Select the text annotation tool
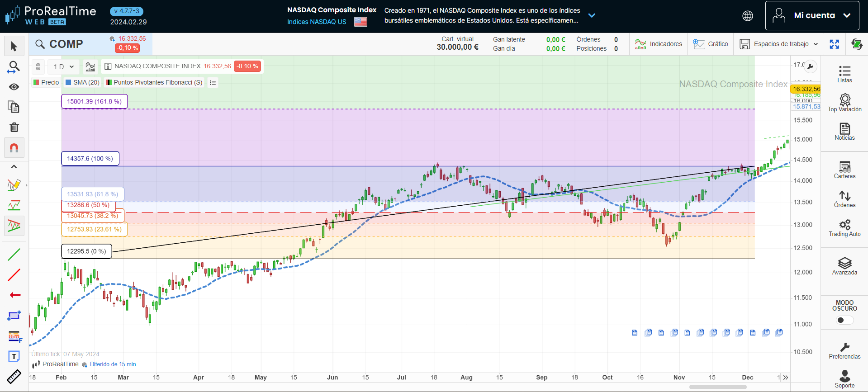The width and height of the screenshot is (868, 392). point(14,356)
